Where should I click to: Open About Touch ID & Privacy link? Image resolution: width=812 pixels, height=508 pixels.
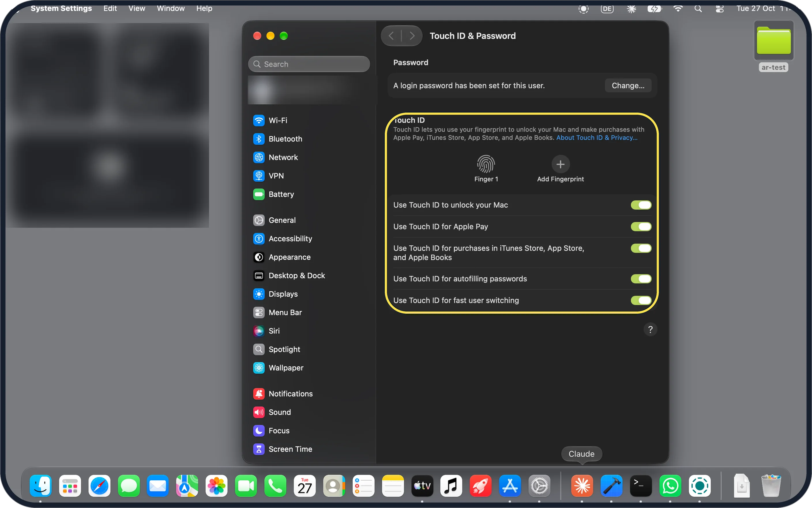pos(597,138)
